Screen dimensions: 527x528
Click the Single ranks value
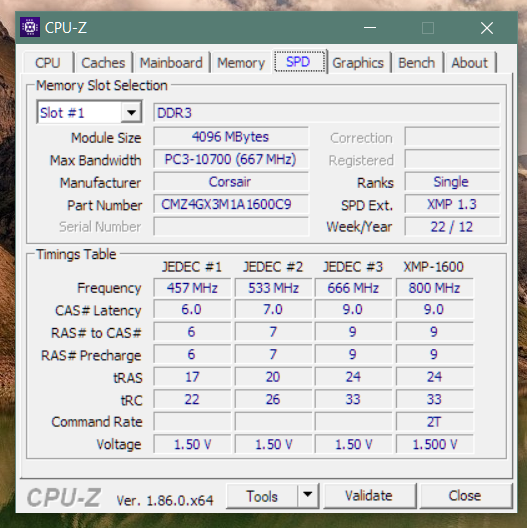[x=452, y=182]
